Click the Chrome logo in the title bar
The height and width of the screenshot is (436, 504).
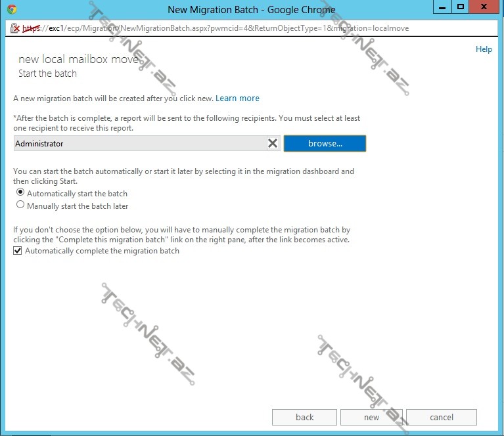click(x=12, y=9)
